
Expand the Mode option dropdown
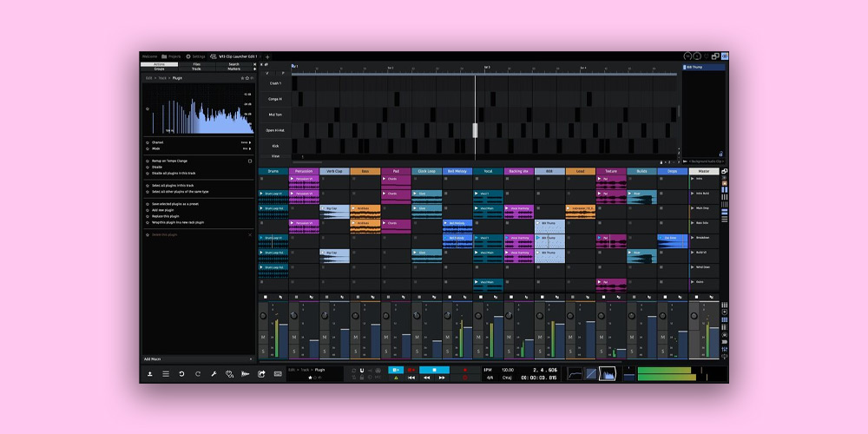[251, 148]
